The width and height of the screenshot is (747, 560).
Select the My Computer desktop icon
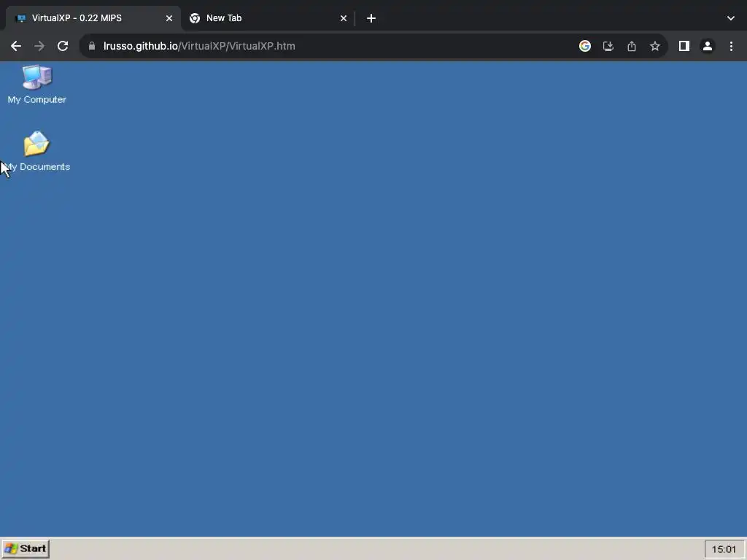[37, 85]
